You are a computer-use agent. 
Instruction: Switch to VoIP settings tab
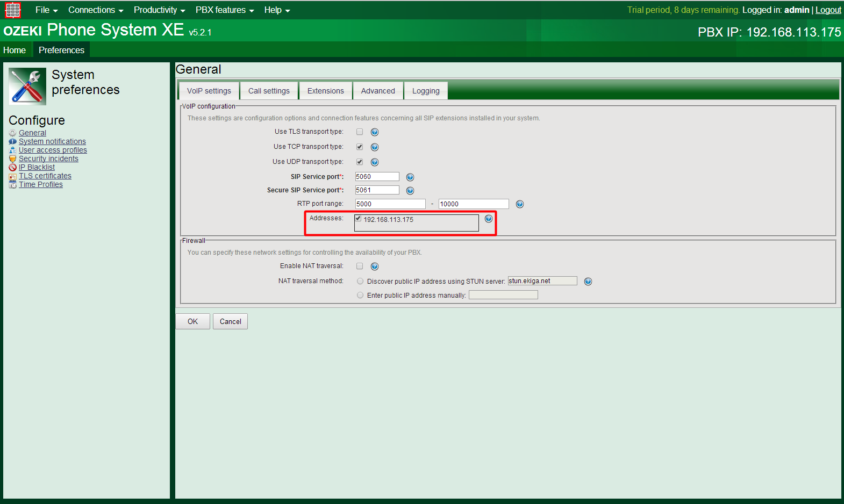[209, 91]
